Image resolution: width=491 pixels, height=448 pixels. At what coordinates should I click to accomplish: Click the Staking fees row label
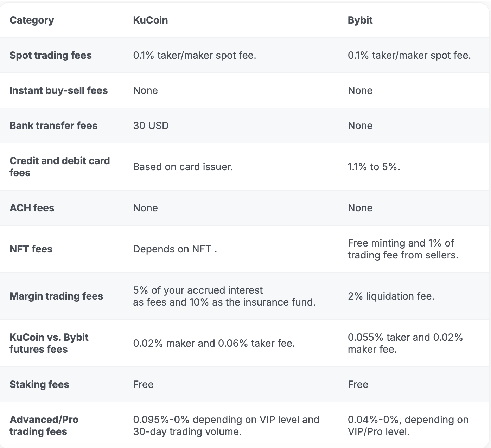(x=39, y=384)
